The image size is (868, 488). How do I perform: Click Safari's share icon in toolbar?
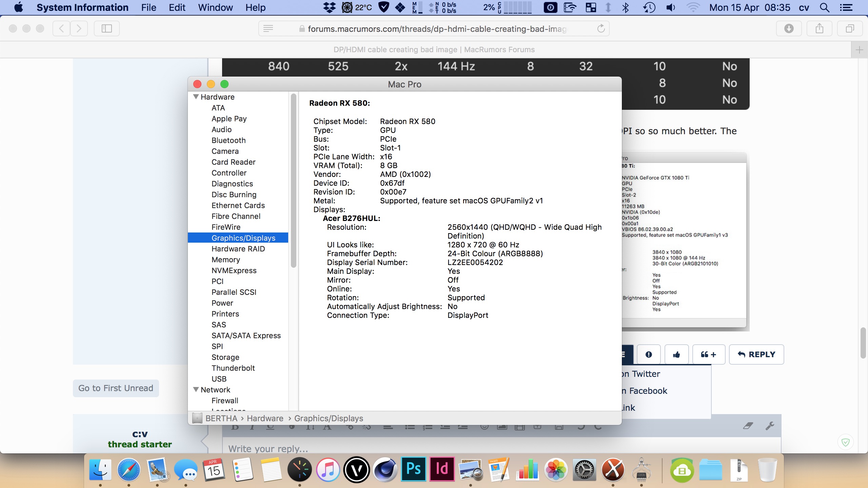[820, 28]
